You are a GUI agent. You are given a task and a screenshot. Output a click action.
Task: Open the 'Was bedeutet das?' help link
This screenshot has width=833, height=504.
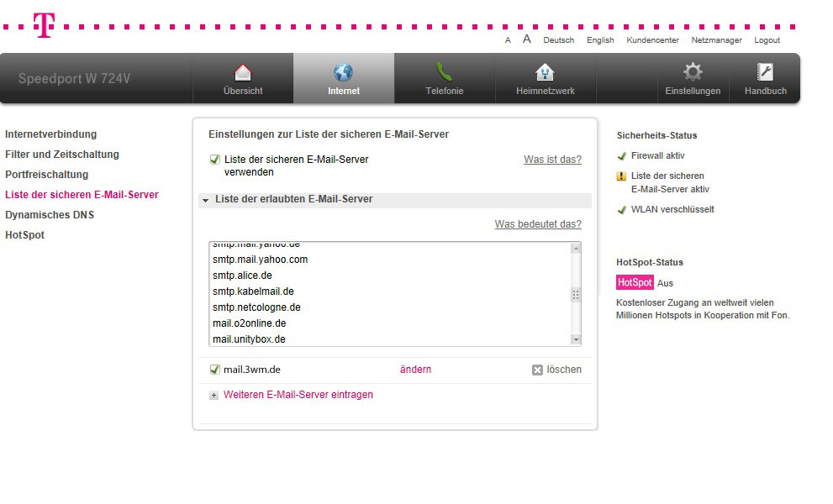tap(538, 224)
